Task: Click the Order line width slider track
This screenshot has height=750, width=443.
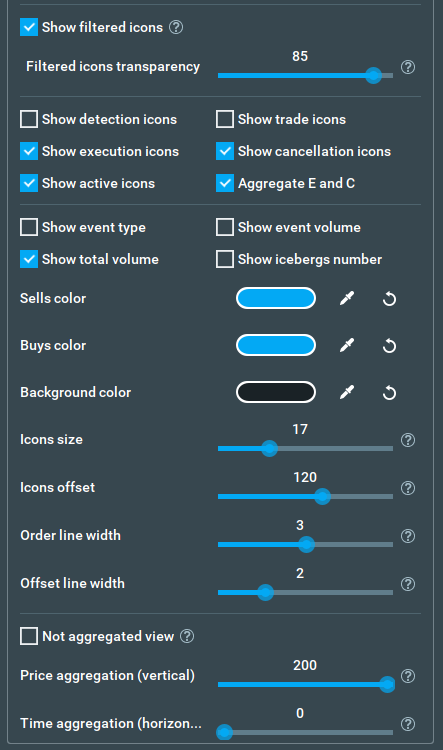Action: (x=305, y=544)
